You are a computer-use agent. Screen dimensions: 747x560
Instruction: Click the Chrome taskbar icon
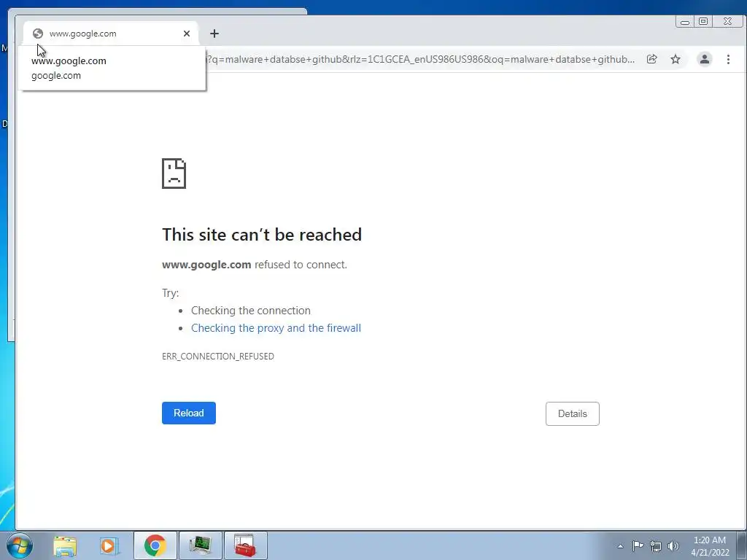pyautogui.click(x=155, y=545)
